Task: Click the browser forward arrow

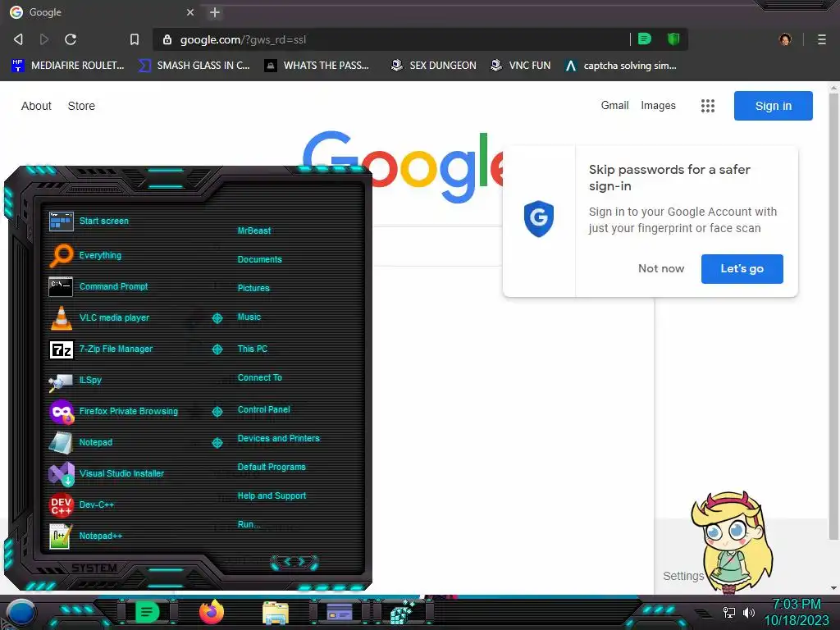Action: pyautogui.click(x=44, y=39)
